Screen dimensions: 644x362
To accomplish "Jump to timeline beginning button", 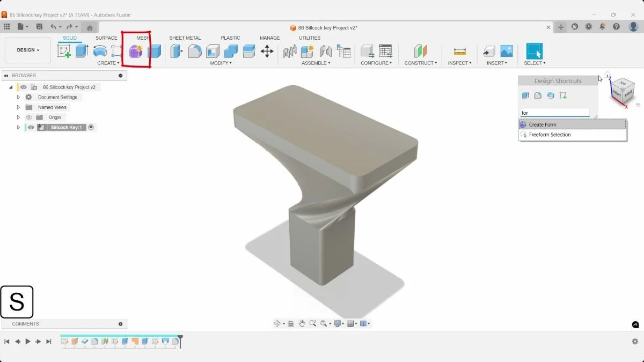I will pos(7,342).
